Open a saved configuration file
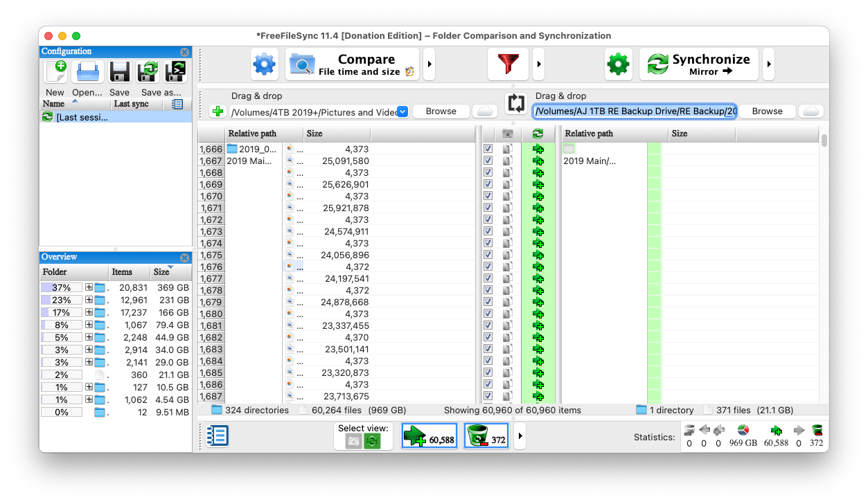The width and height of the screenshot is (868, 504). click(87, 72)
